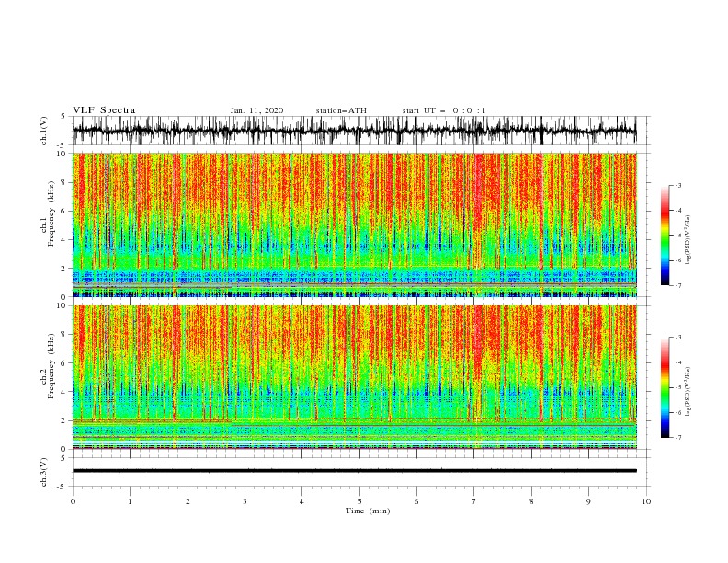Click the "10" kHz tick of ch.1 frequency axis

click(x=62, y=154)
